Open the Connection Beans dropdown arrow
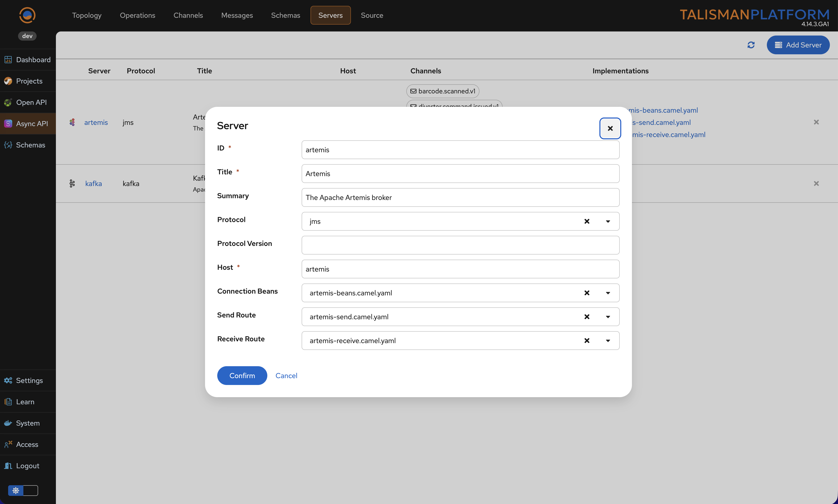This screenshot has height=504, width=838. pyautogui.click(x=608, y=293)
